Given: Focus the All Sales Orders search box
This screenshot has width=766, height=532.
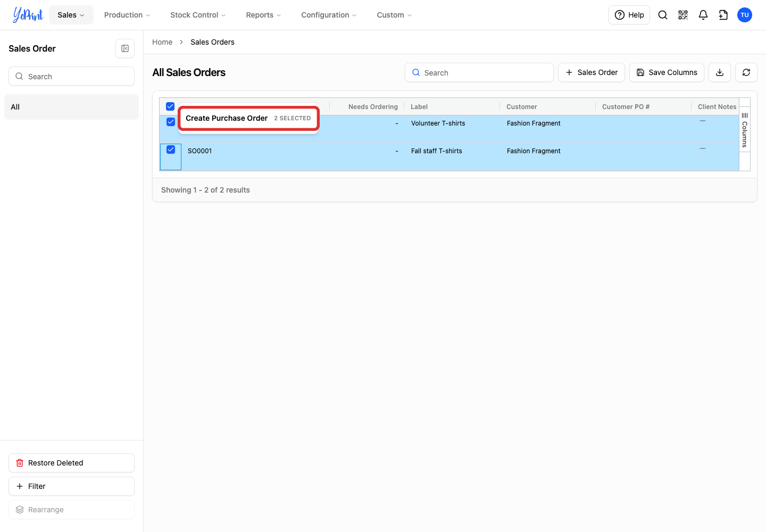Looking at the screenshot, I should coord(479,72).
